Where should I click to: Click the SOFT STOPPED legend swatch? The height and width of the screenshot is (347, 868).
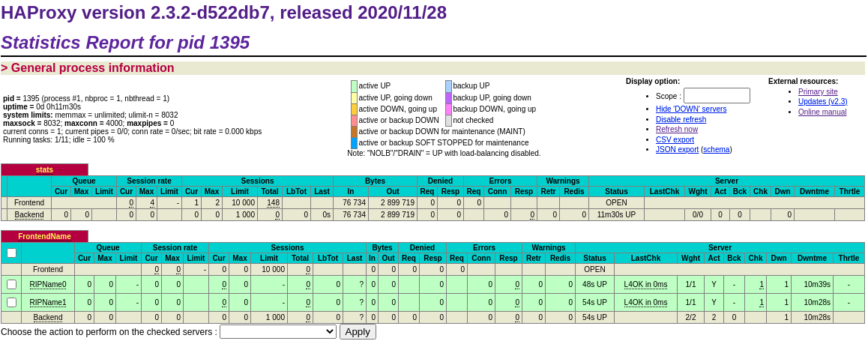click(355, 143)
